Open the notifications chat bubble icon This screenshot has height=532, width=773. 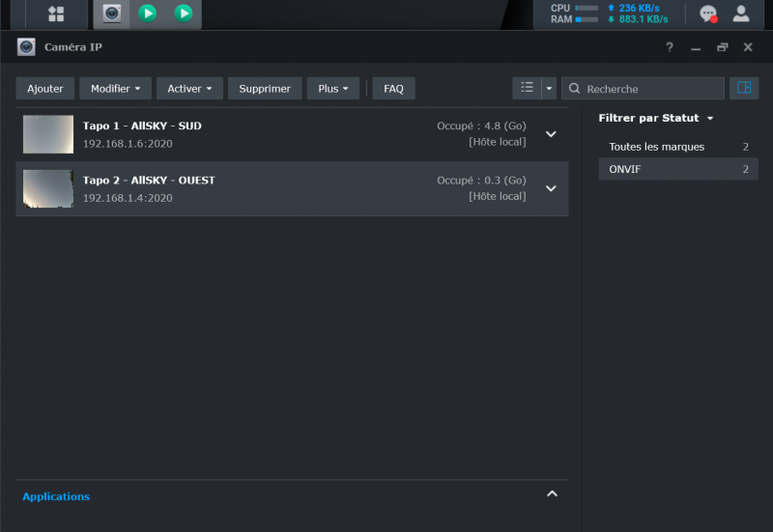click(708, 14)
